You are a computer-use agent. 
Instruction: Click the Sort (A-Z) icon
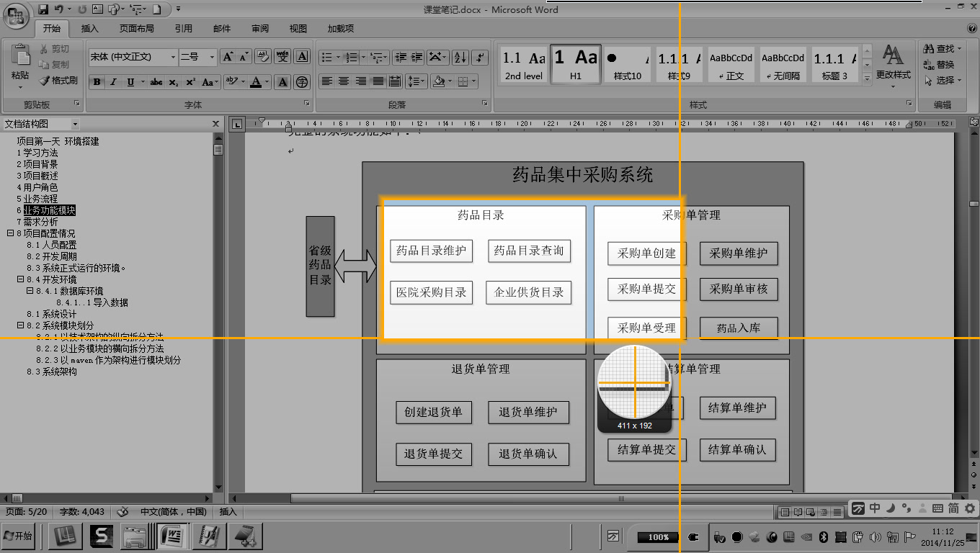pyautogui.click(x=460, y=57)
